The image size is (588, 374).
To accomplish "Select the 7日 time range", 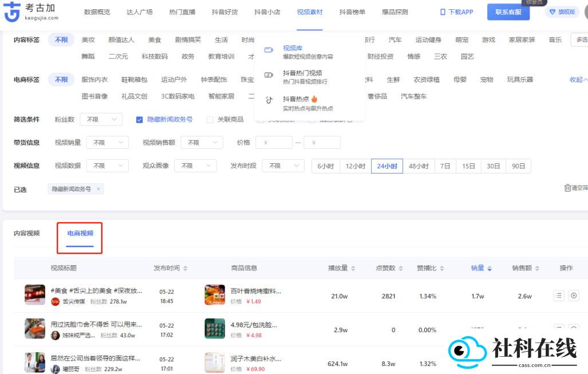I will click(x=445, y=166).
